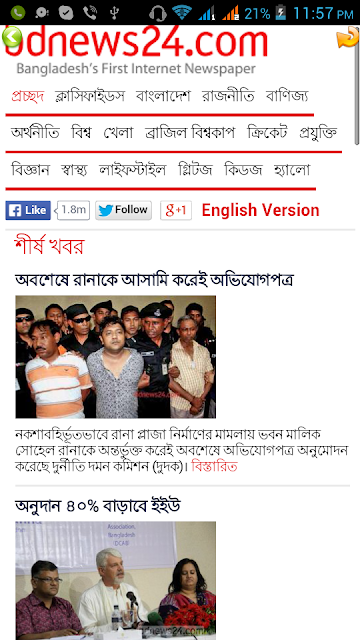Select the প্রচ্ছদ menu item

(x=27, y=96)
